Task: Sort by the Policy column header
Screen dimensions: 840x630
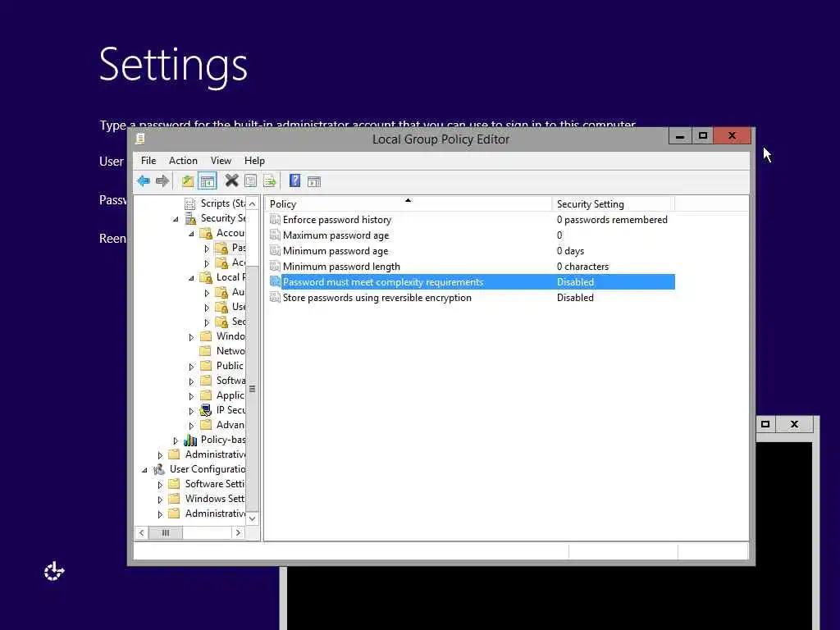Action: (409, 204)
